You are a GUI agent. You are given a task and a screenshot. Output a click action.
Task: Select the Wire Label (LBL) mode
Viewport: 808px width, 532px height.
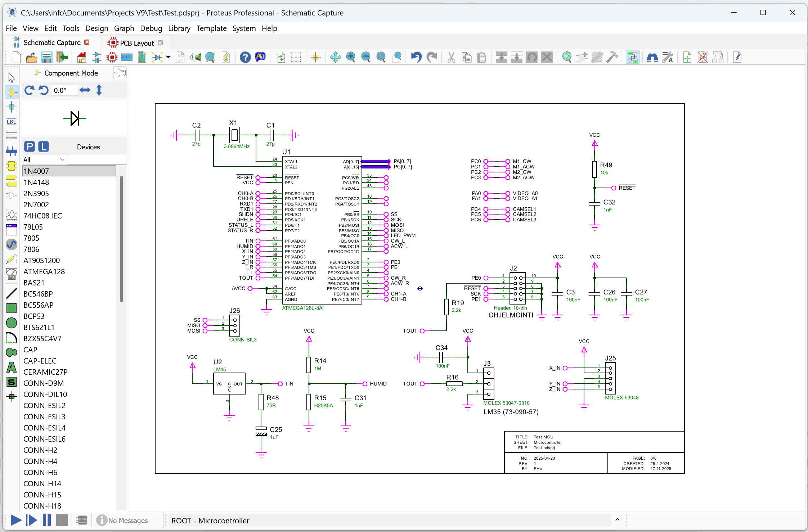(12, 122)
